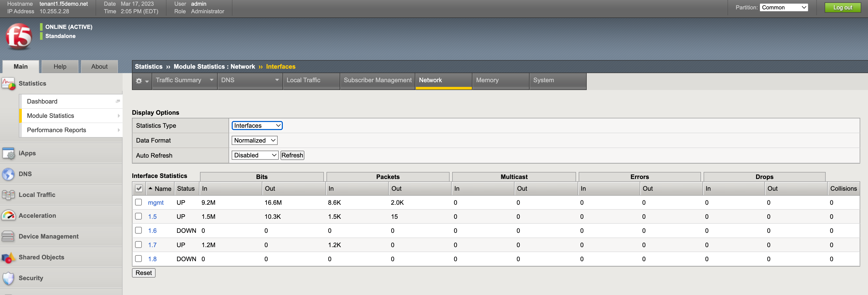This screenshot has height=295, width=868.
Task: Toggle the select-all checkbox in table header
Action: [x=139, y=188]
